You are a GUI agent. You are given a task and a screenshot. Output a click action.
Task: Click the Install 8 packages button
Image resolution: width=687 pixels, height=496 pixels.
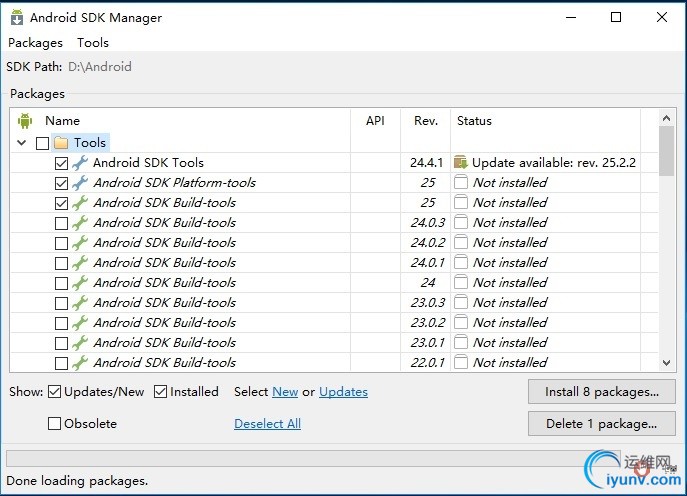point(602,392)
